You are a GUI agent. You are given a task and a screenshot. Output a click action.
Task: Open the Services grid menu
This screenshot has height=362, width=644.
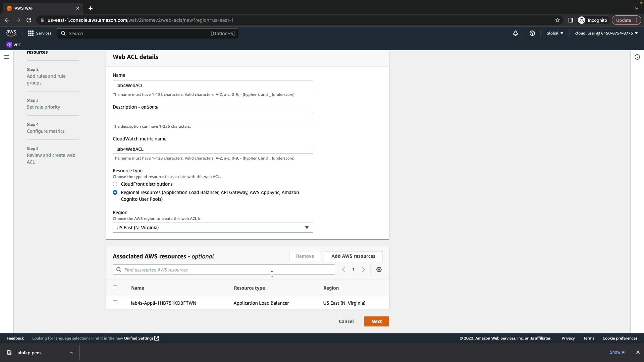point(40,33)
